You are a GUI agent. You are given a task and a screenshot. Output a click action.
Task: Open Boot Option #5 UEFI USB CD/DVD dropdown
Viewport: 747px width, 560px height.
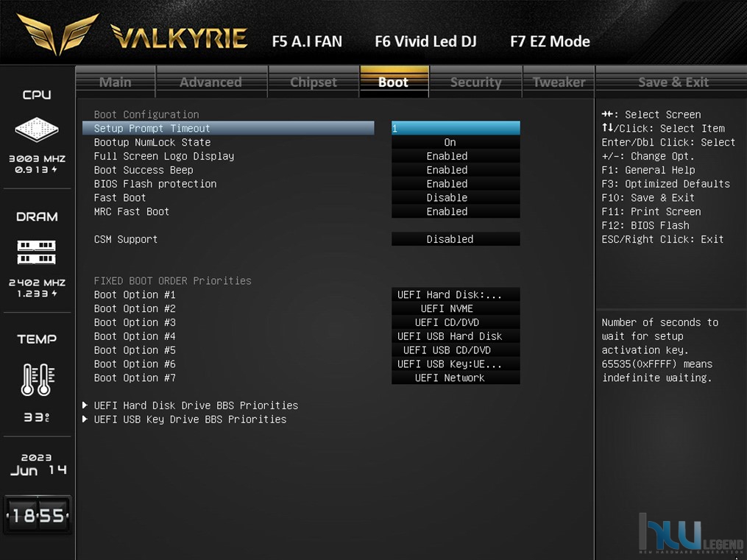tap(456, 350)
